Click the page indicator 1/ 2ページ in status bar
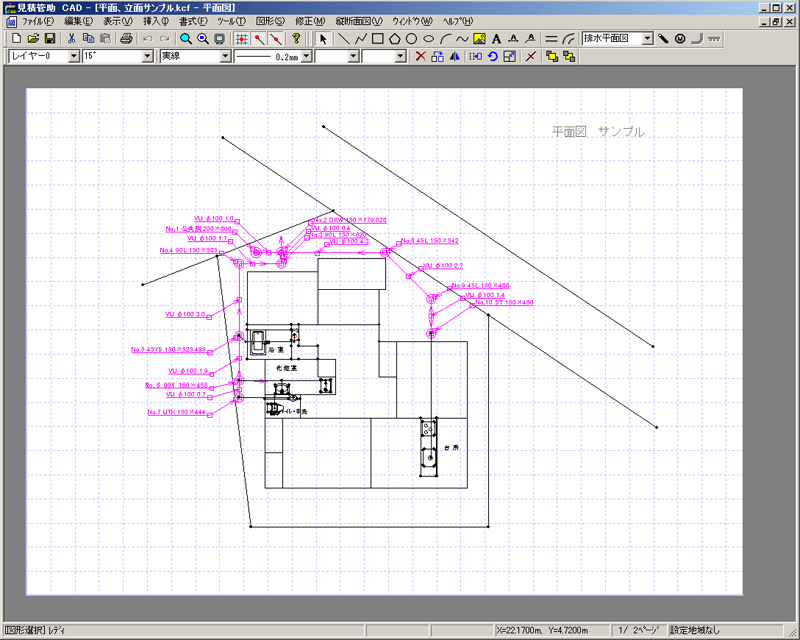The image size is (800, 640). pyautogui.click(x=638, y=630)
